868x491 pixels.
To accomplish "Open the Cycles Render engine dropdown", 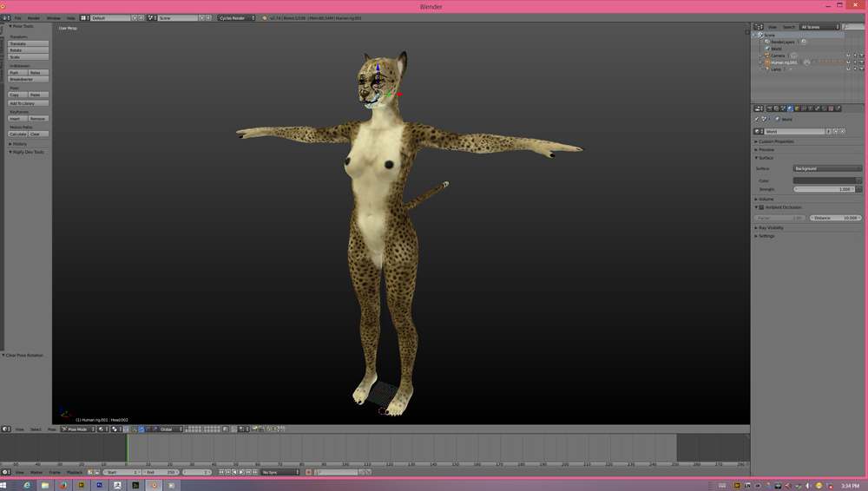I will 236,17.
